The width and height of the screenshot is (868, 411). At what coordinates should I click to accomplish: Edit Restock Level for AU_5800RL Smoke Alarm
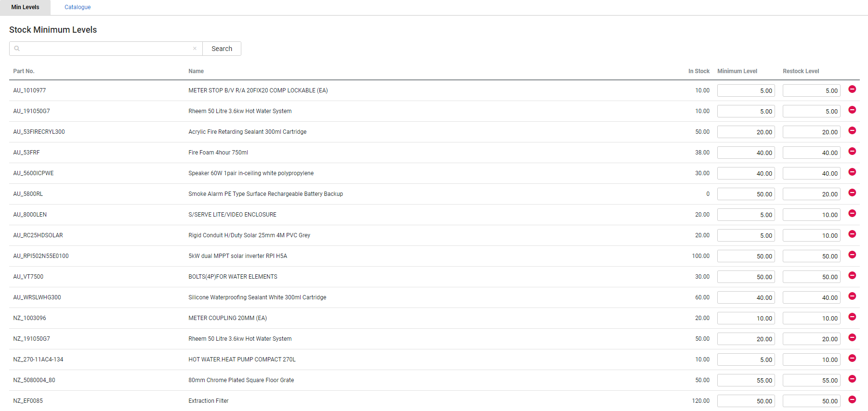tap(811, 194)
